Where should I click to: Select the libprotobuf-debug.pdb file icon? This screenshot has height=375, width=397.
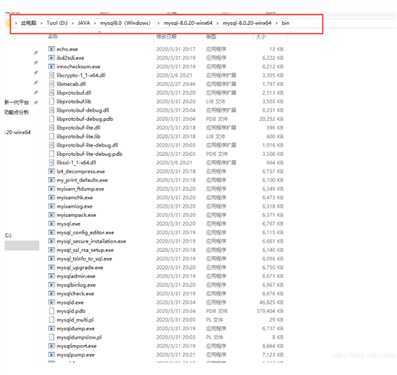click(x=51, y=119)
